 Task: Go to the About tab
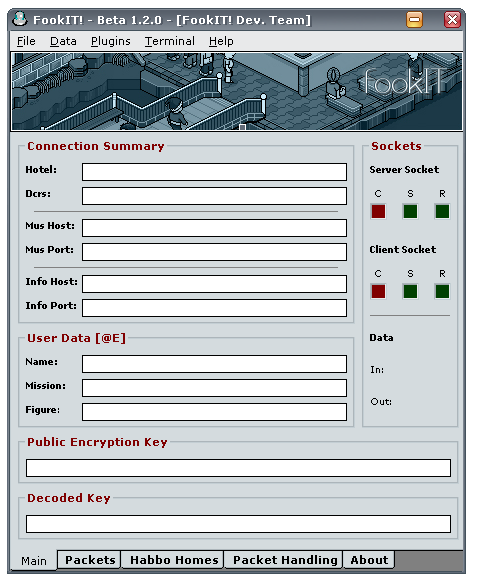(369, 560)
